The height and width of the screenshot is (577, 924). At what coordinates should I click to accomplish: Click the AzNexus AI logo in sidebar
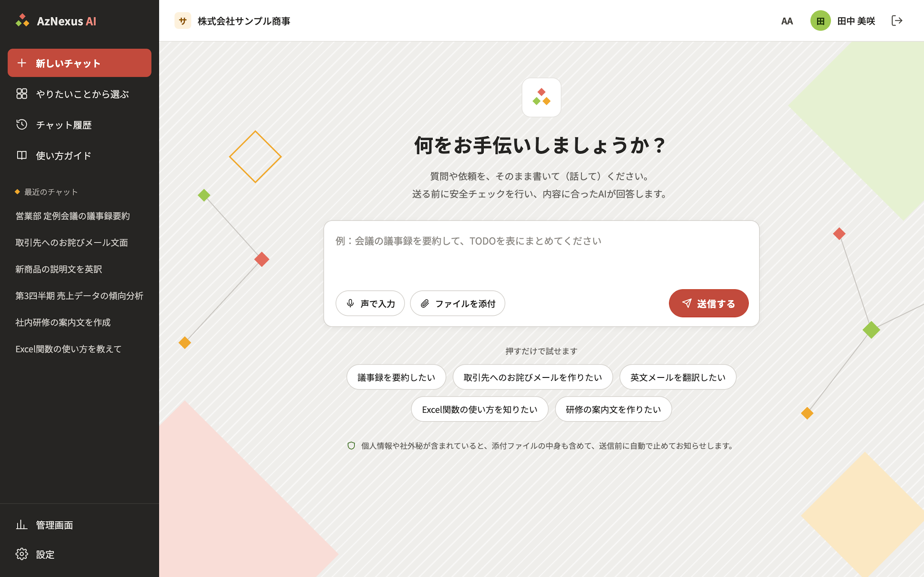(56, 21)
